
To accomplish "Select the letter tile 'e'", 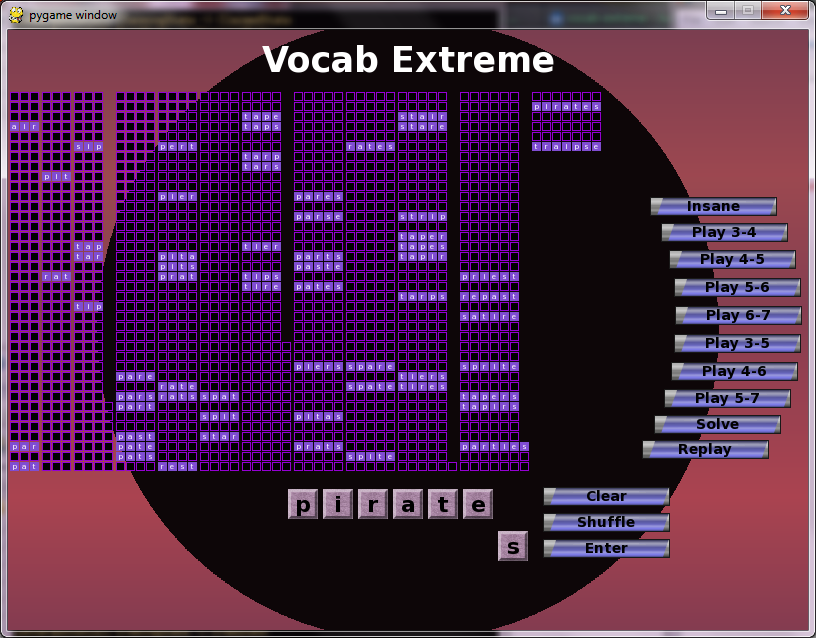I will tap(478, 505).
